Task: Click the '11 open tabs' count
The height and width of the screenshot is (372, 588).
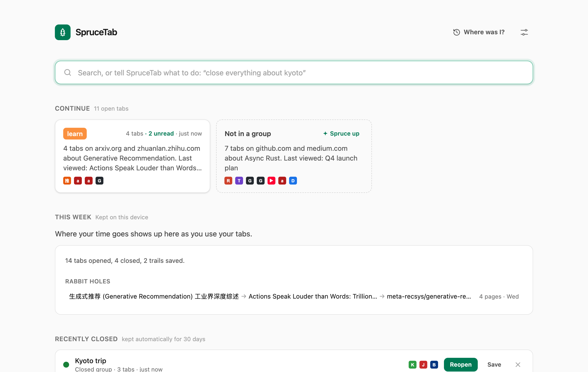Action: point(111,109)
